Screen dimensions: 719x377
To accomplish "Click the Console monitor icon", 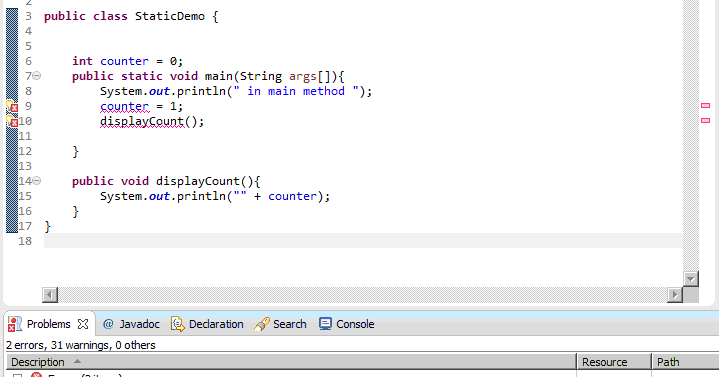I will point(325,324).
